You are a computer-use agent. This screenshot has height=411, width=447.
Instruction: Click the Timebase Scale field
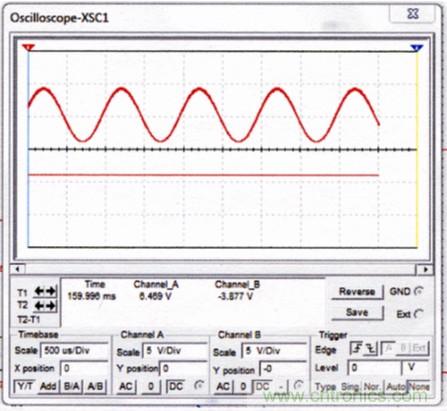(x=74, y=351)
